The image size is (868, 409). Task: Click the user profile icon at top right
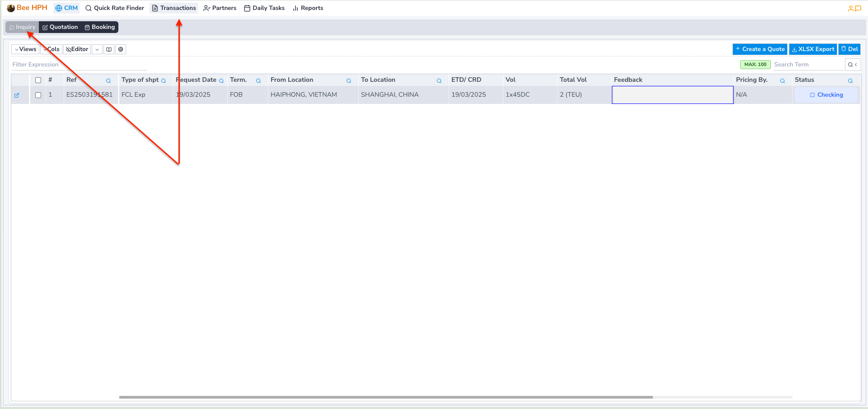[x=850, y=8]
